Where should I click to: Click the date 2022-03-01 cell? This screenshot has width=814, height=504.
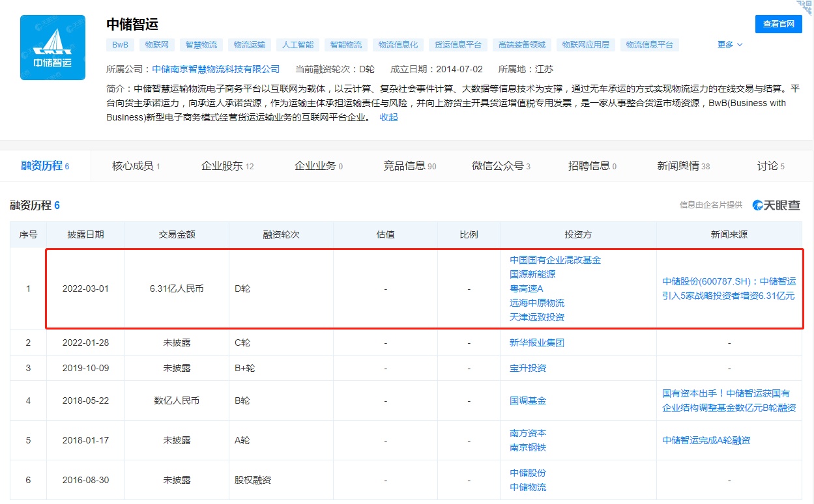85,288
